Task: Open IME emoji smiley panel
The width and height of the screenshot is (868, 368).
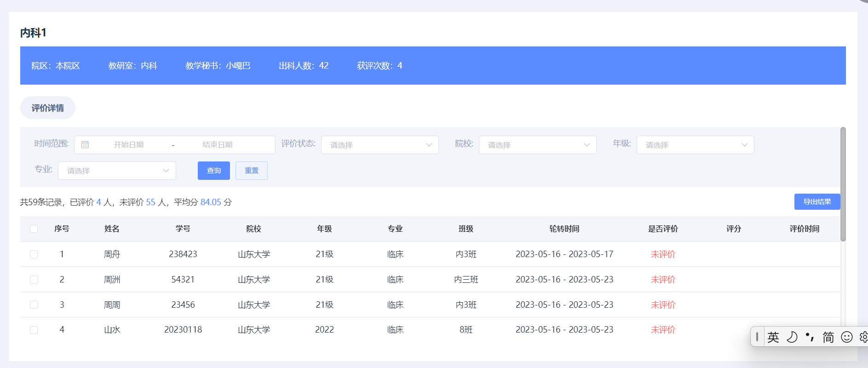Action: click(x=847, y=337)
